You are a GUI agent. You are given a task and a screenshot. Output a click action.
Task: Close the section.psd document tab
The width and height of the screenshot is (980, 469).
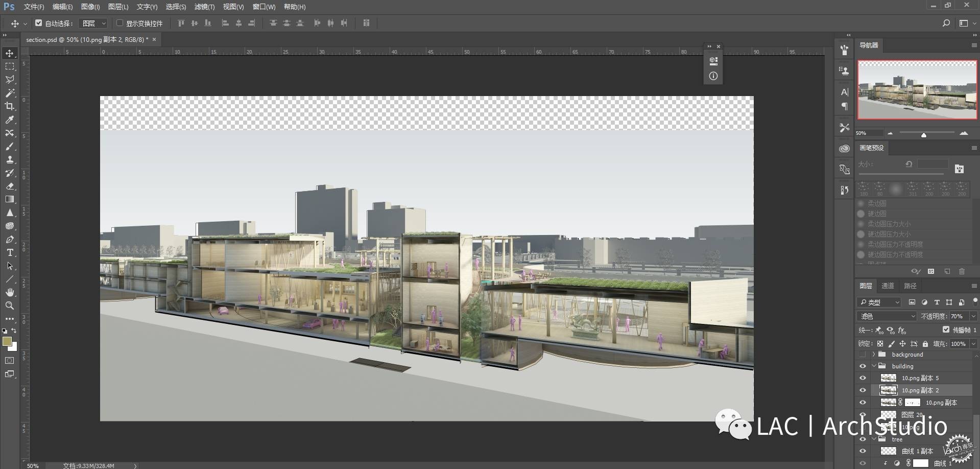point(154,39)
